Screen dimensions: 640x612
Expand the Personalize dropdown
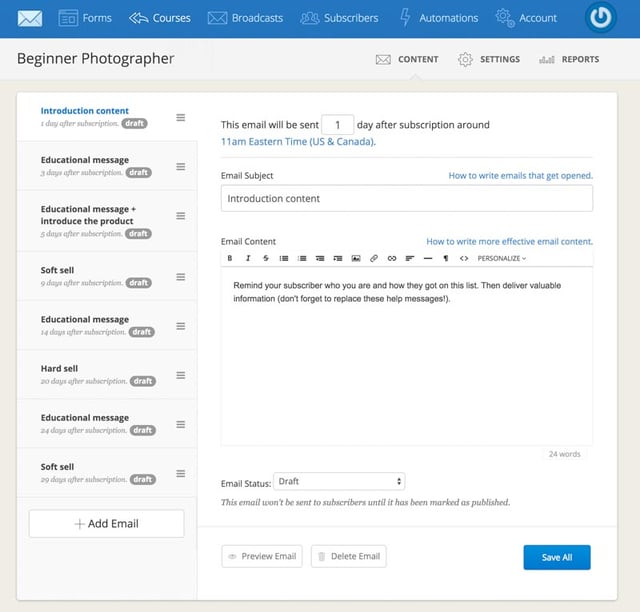pyautogui.click(x=502, y=258)
